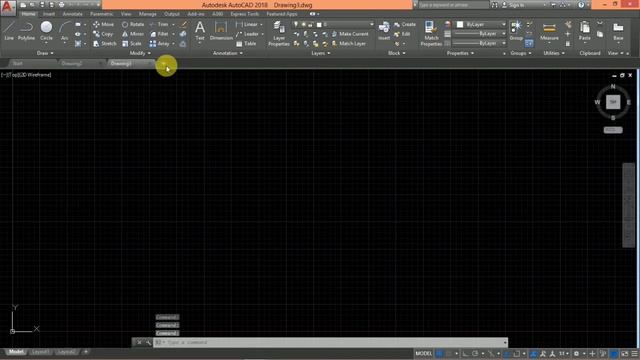Open the AutoCAD application menu button
Screen dimensions: 640x360
8,8
